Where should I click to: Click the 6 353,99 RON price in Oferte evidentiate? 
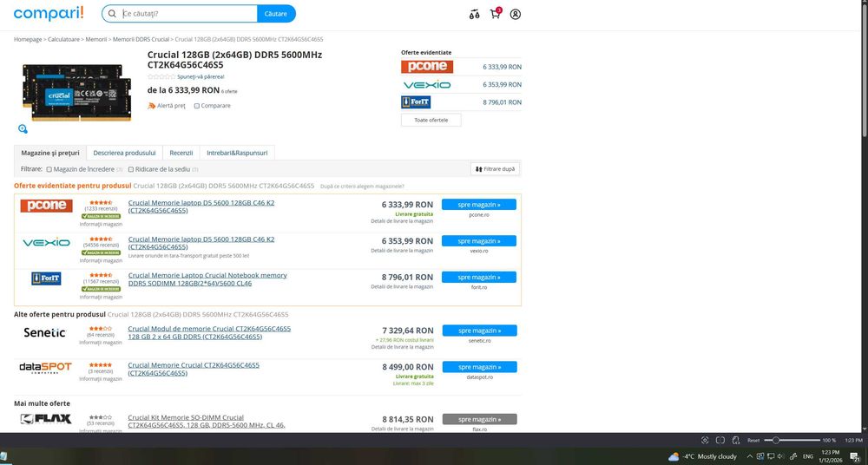coord(502,85)
